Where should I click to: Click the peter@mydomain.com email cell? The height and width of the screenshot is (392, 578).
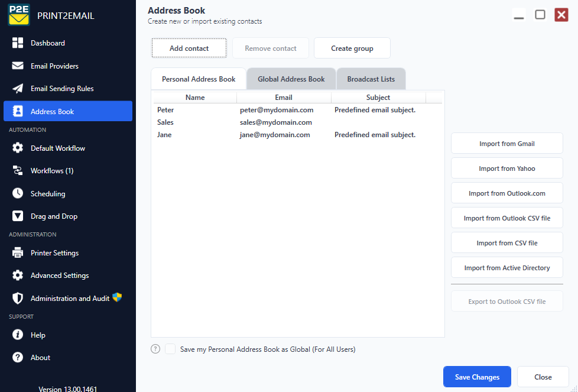point(277,110)
